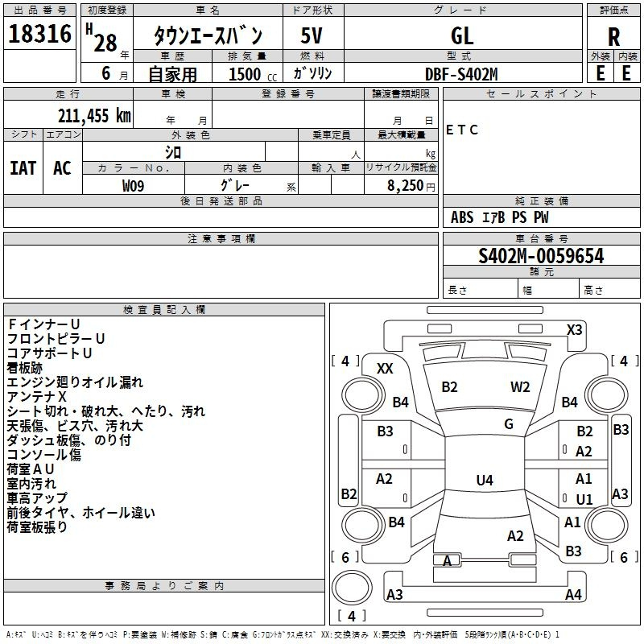
Task: Click the 検査員記入欄 section header
Action: pos(164,310)
